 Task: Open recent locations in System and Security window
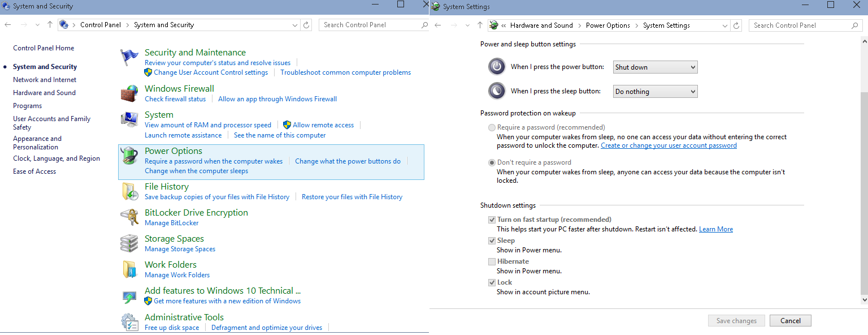tap(37, 25)
